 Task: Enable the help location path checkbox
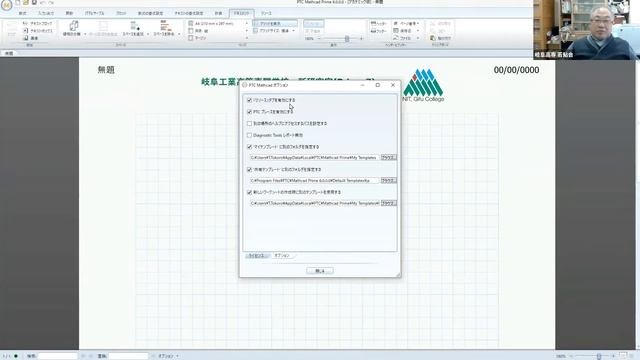(x=249, y=123)
